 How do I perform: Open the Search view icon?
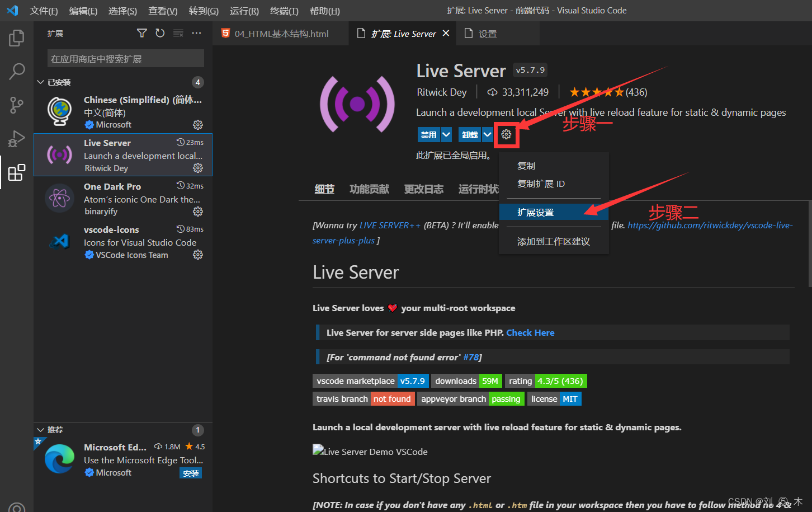[x=16, y=72]
